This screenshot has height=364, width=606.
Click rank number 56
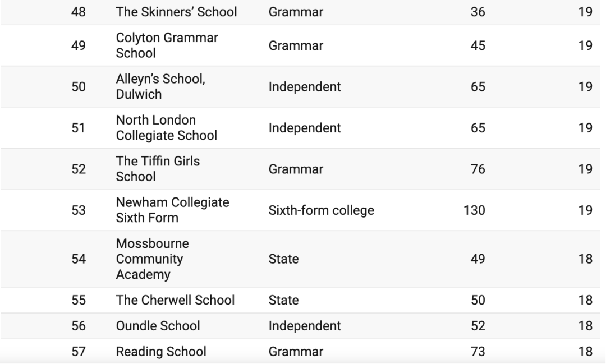tap(79, 326)
